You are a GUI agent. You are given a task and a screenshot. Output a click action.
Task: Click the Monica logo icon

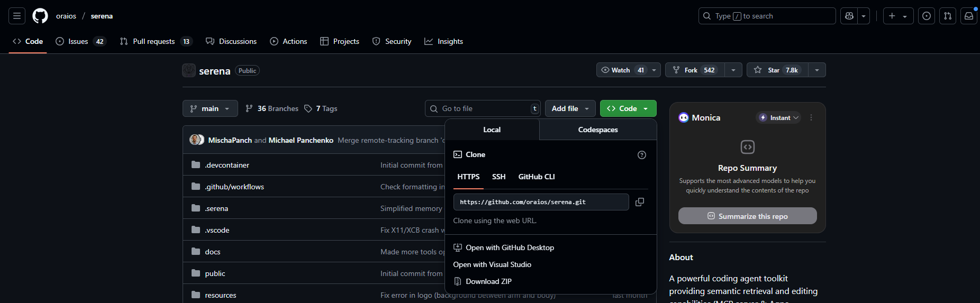[x=684, y=117]
